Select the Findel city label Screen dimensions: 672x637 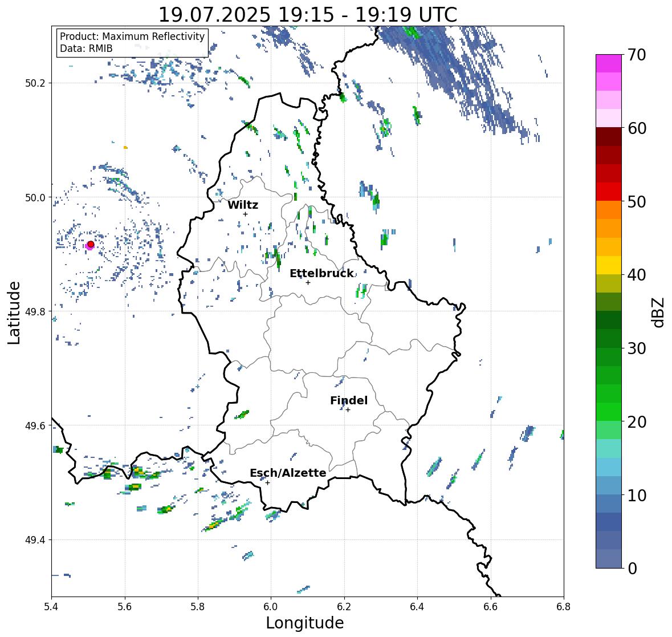(x=349, y=401)
